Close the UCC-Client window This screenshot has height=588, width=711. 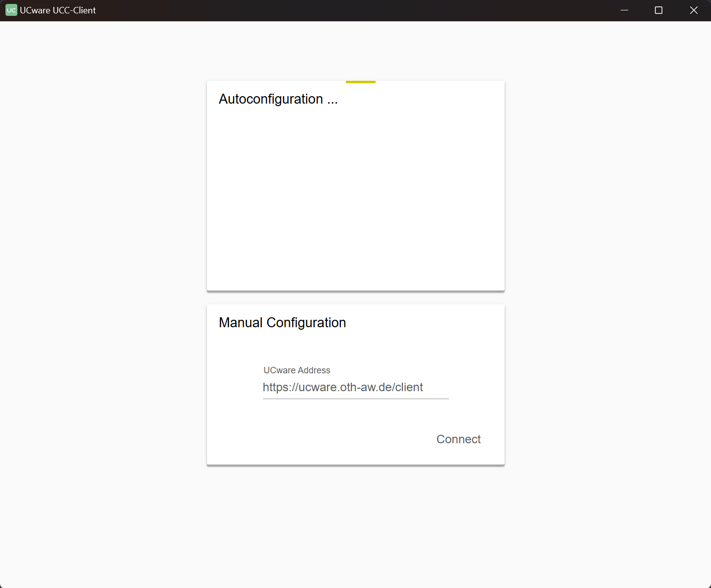click(x=694, y=10)
